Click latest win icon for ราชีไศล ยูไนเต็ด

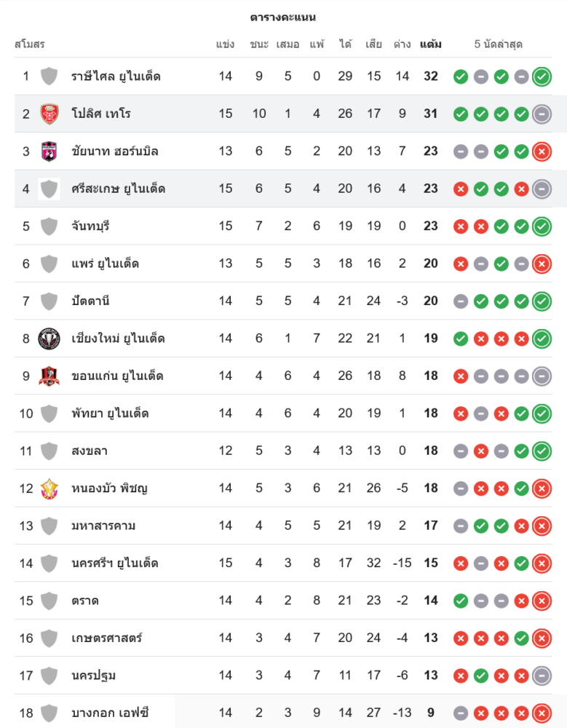tap(542, 76)
